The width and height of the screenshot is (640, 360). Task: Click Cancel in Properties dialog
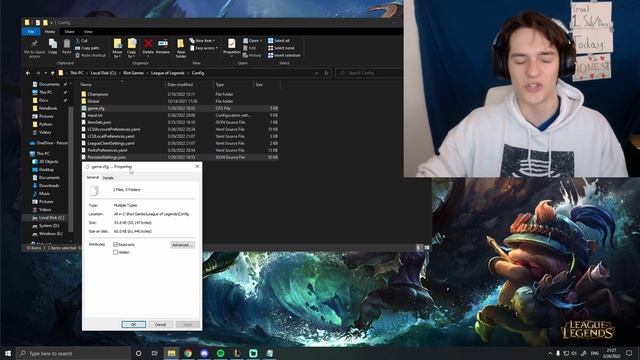tap(160, 324)
